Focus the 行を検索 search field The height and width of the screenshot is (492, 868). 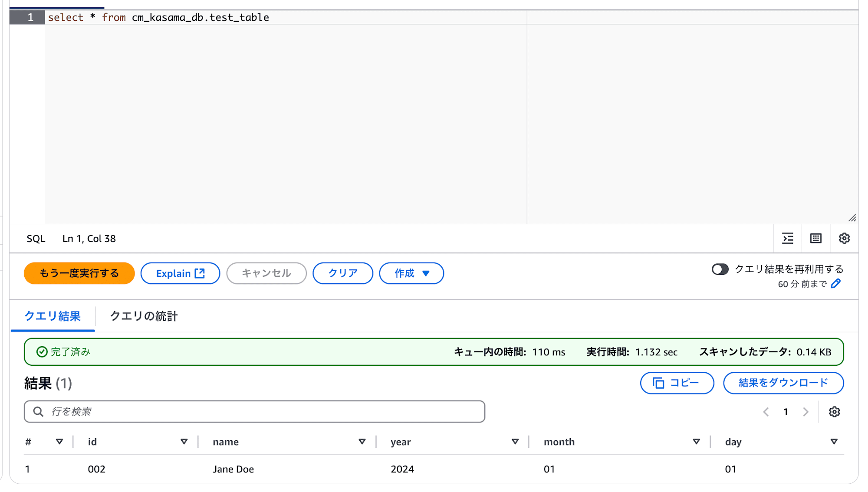coord(254,411)
